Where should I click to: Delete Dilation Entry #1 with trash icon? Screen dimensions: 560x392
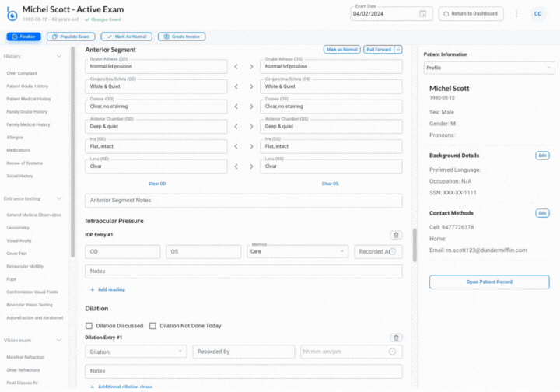pyautogui.click(x=396, y=338)
